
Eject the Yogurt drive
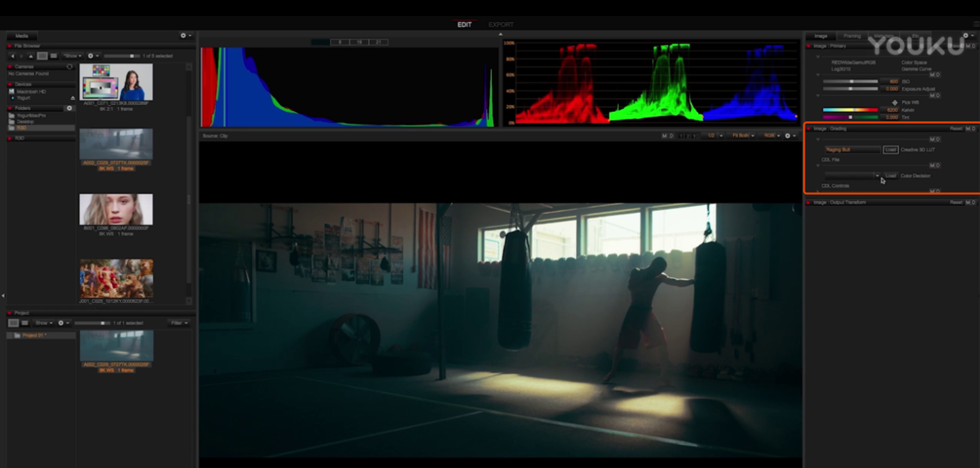tap(73, 98)
